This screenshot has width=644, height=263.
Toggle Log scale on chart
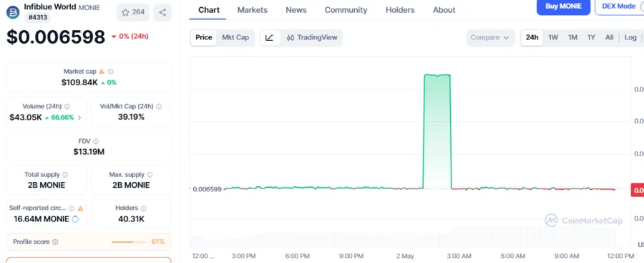(630, 37)
